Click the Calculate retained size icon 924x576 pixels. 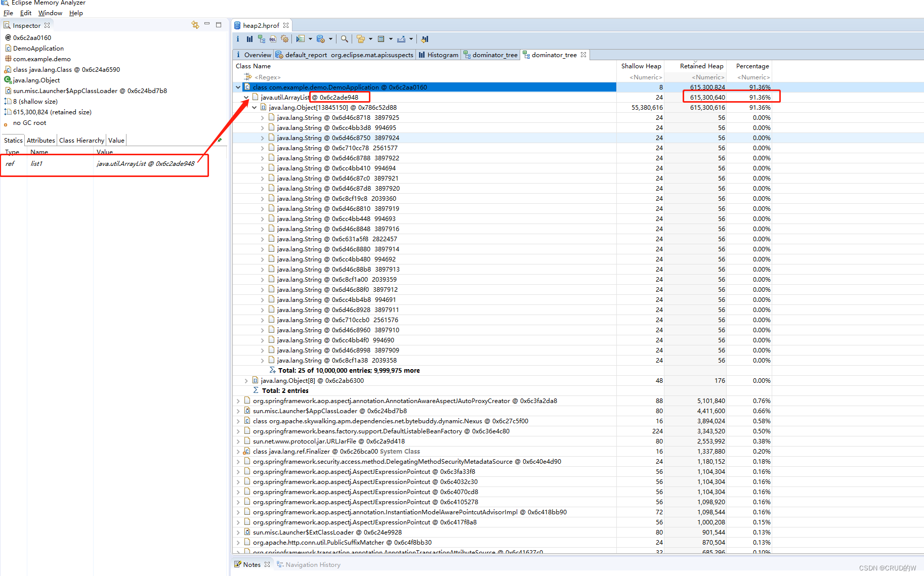tap(381, 39)
